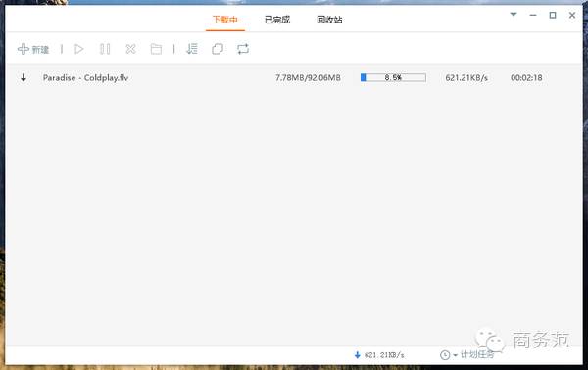Start download with the play icon
This screenshot has width=588, height=370.
79,49
